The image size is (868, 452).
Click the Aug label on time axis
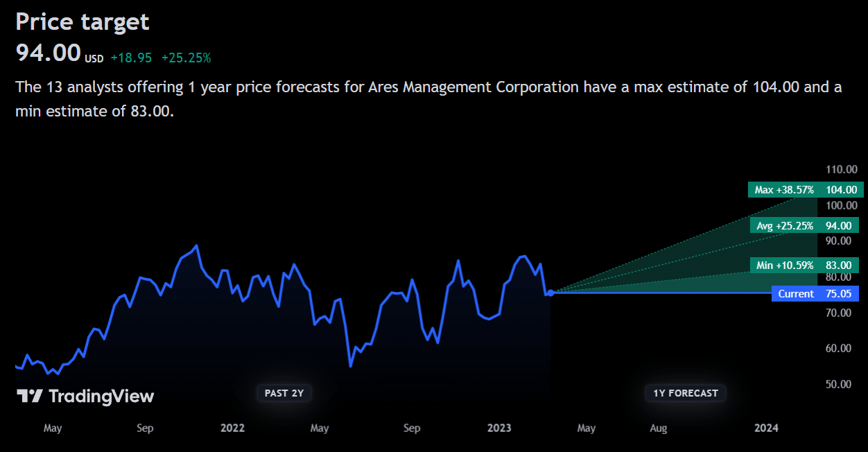pyautogui.click(x=659, y=428)
